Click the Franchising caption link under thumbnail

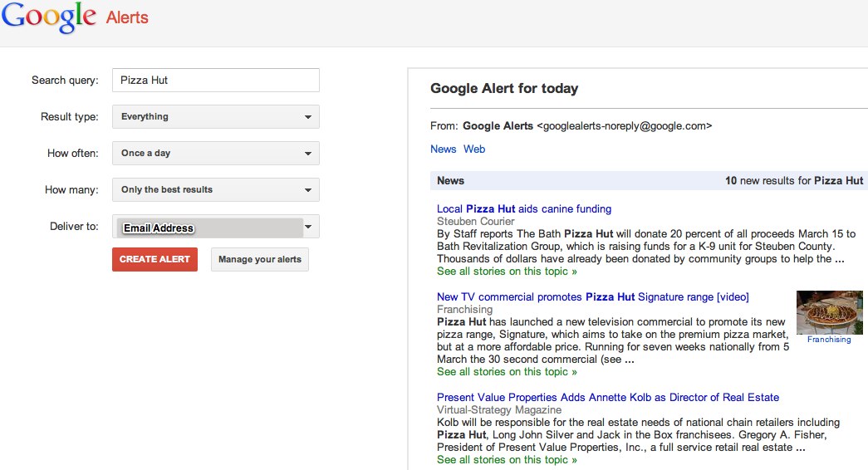click(x=829, y=340)
